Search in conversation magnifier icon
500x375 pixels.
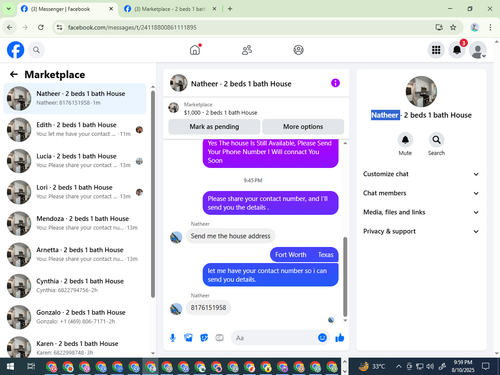click(436, 140)
